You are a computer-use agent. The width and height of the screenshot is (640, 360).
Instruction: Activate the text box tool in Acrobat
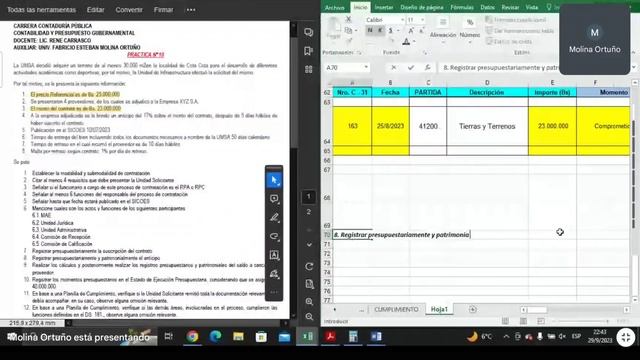[x=274, y=255]
